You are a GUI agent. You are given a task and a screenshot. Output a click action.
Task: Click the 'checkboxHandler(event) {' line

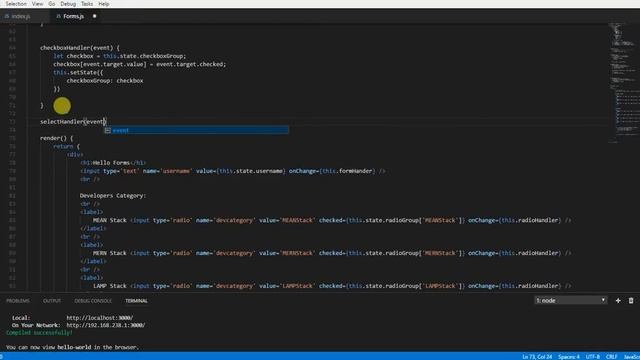80,48
